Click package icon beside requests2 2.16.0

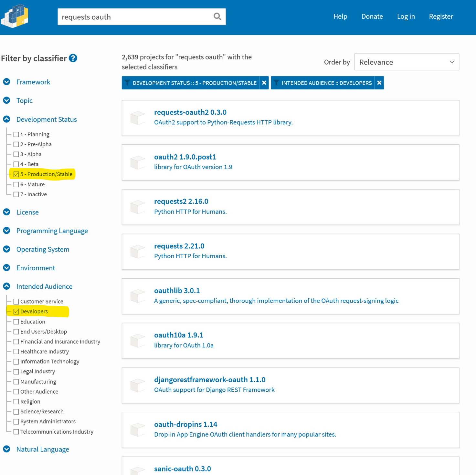click(x=138, y=207)
